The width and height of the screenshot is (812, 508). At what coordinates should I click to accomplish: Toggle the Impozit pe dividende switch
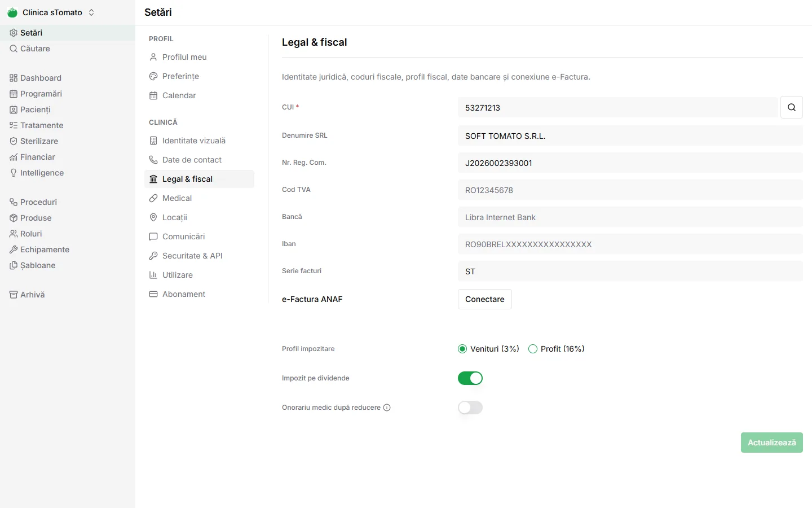470,378
